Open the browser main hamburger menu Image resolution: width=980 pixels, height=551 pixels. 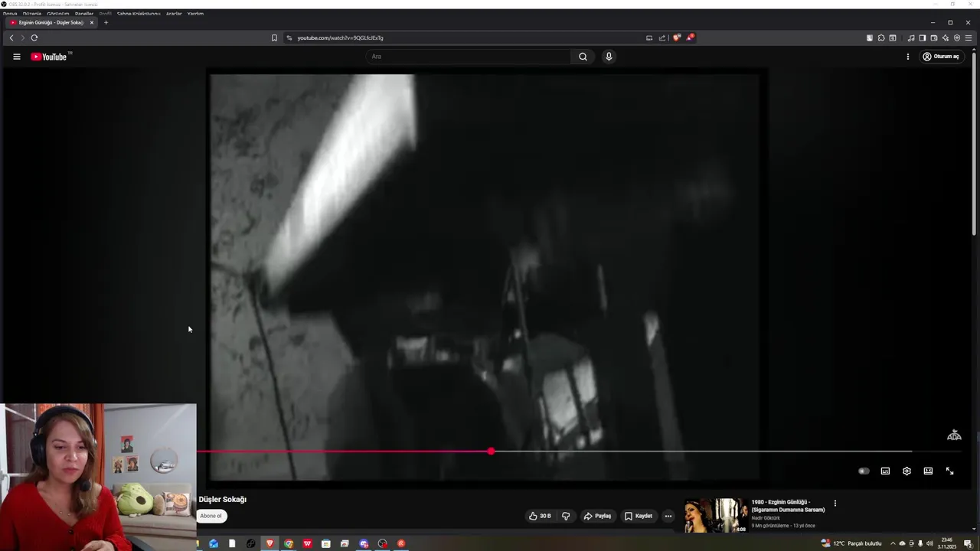tap(969, 37)
